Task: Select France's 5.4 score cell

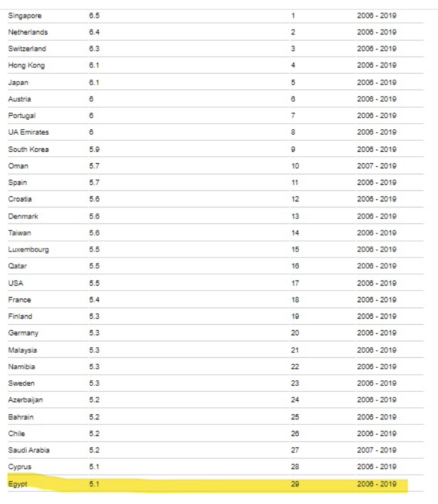Action: pos(94,300)
